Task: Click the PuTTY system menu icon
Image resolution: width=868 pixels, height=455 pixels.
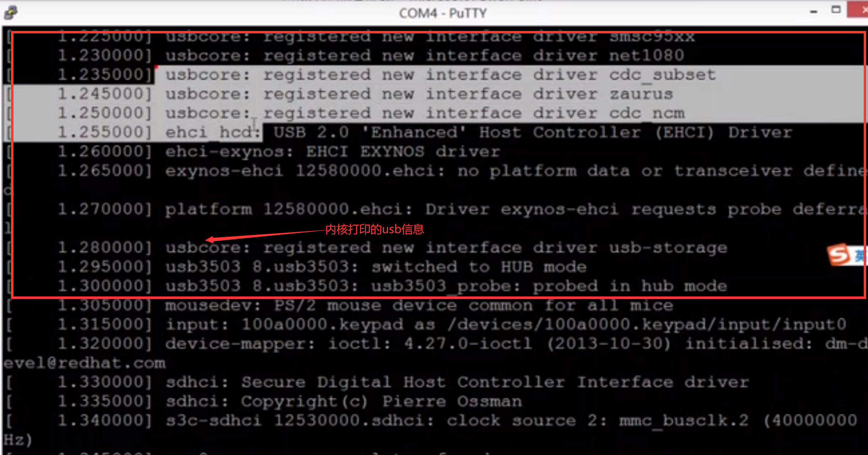Action: [x=11, y=12]
